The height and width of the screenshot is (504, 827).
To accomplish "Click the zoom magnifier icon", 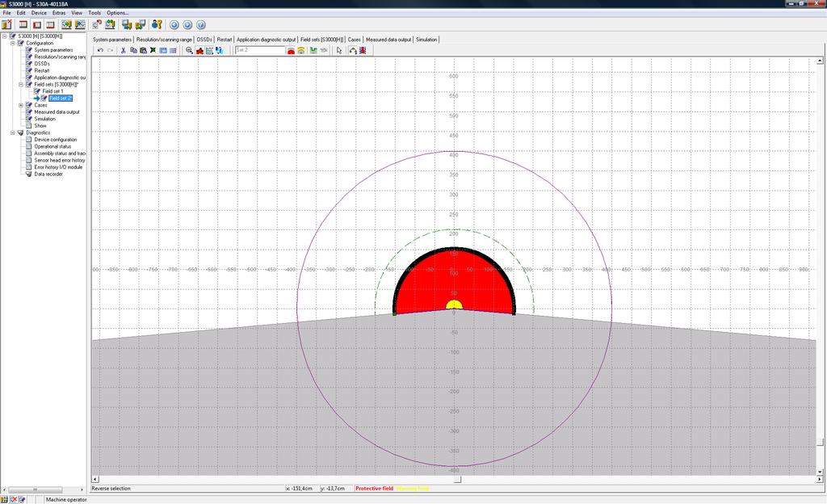I will point(189,51).
